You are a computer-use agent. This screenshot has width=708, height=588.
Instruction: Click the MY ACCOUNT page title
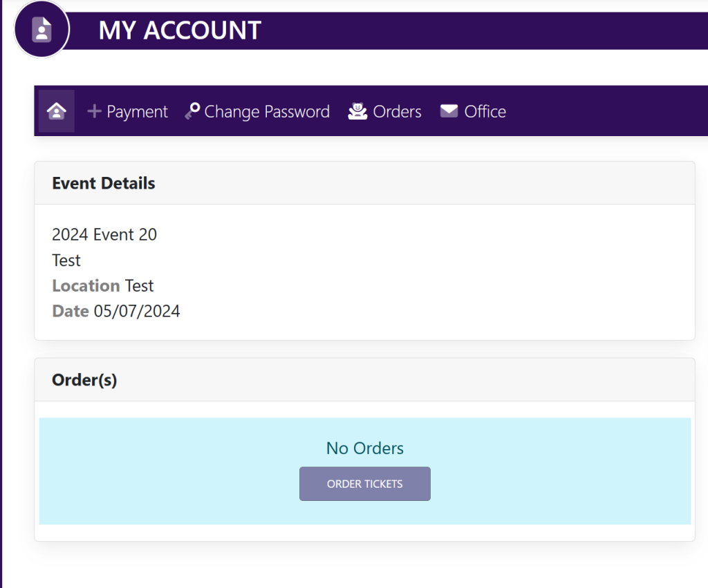180,30
